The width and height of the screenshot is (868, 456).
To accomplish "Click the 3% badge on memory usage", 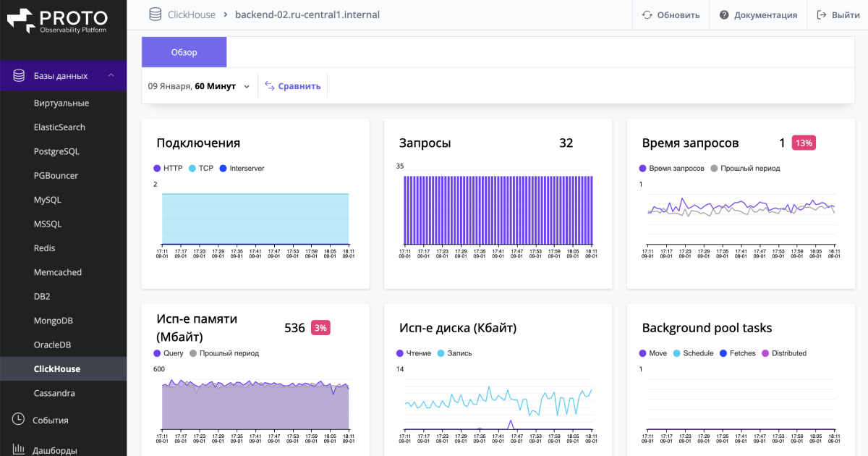I will click(x=320, y=328).
